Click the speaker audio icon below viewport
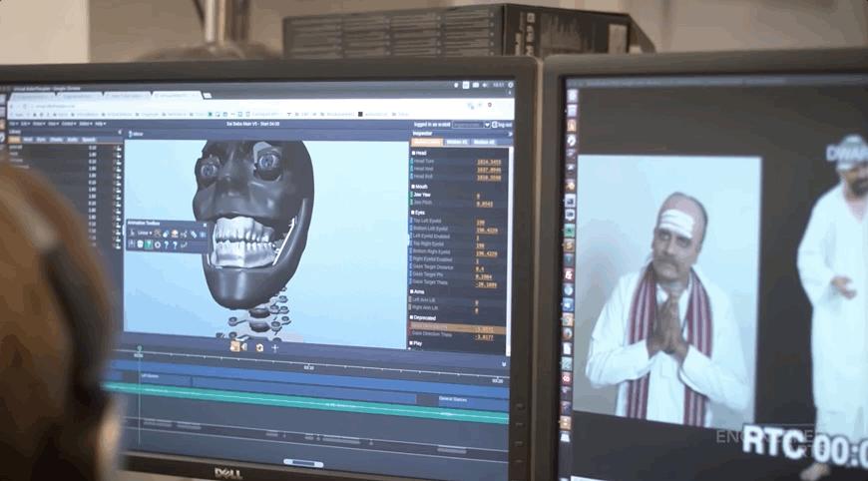 point(243,347)
